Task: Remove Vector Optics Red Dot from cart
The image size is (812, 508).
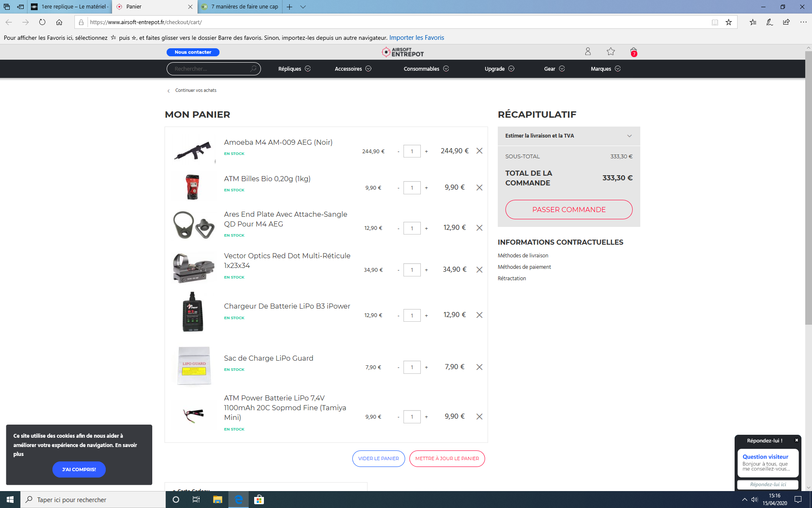Action: (479, 270)
